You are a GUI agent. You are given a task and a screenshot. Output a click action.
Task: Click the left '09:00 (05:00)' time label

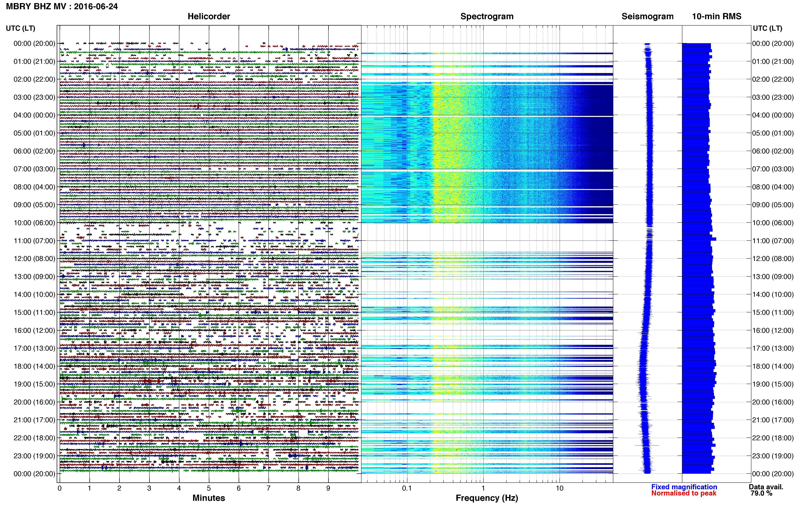click(34, 205)
